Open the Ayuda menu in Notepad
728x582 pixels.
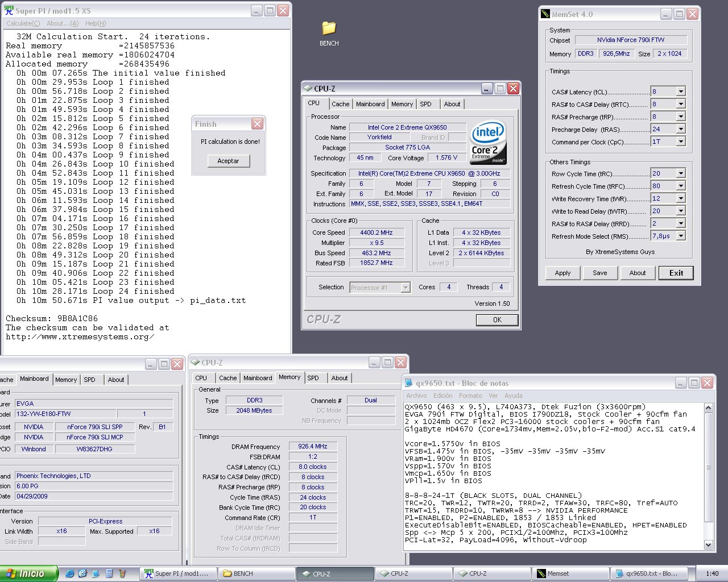[514, 396]
